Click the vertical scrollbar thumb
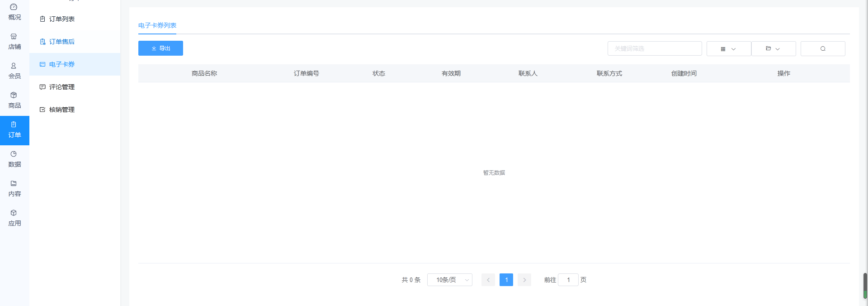The width and height of the screenshot is (868, 306). click(x=865, y=286)
